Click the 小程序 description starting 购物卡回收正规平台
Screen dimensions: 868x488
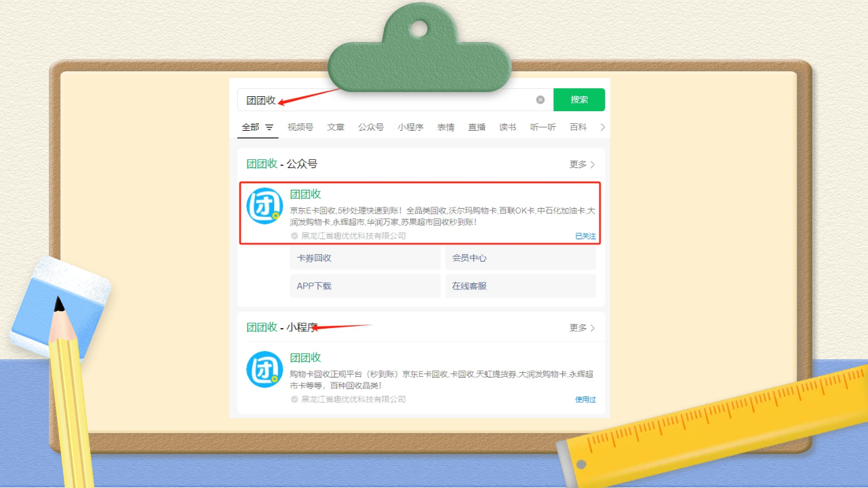point(442,380)
